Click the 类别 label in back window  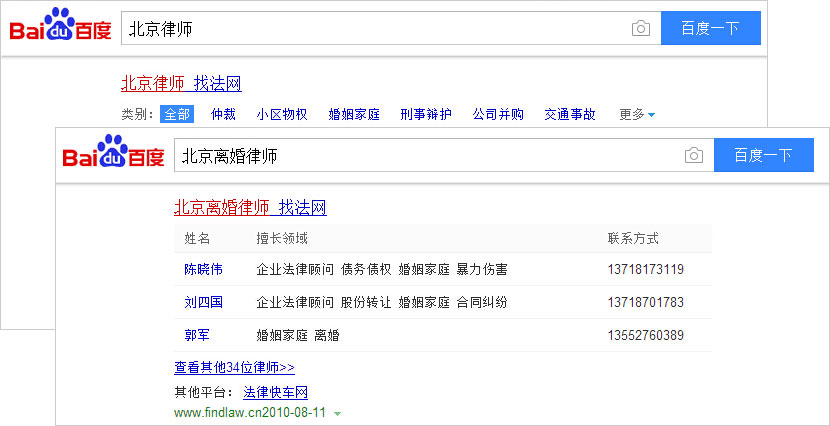point(137,114)
